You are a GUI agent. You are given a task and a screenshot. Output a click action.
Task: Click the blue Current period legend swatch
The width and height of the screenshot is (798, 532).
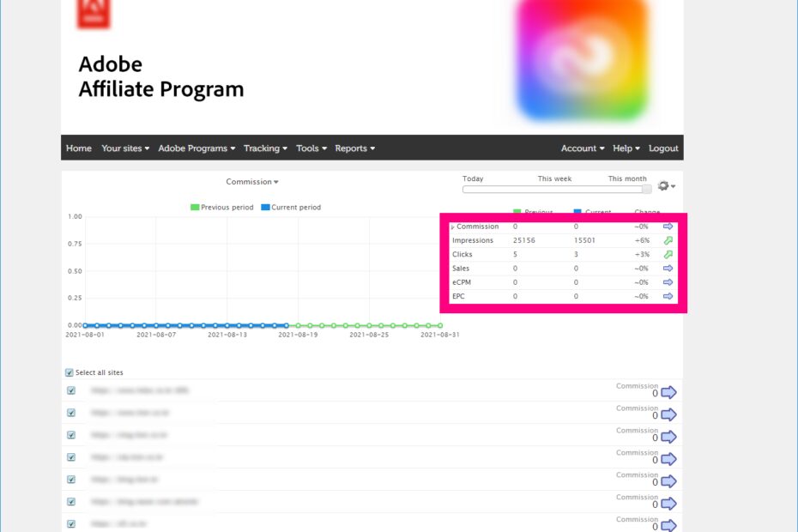[x=265, y=207]
